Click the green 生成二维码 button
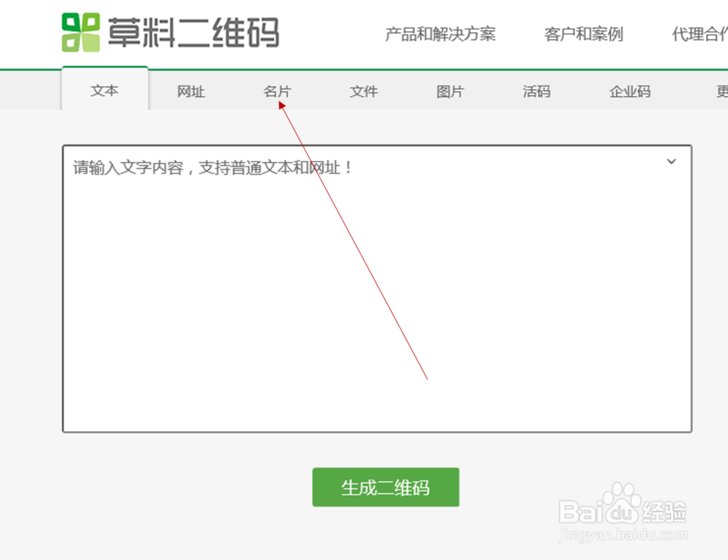The width and height of the screenshot is (728, 560). click(385, 487)
